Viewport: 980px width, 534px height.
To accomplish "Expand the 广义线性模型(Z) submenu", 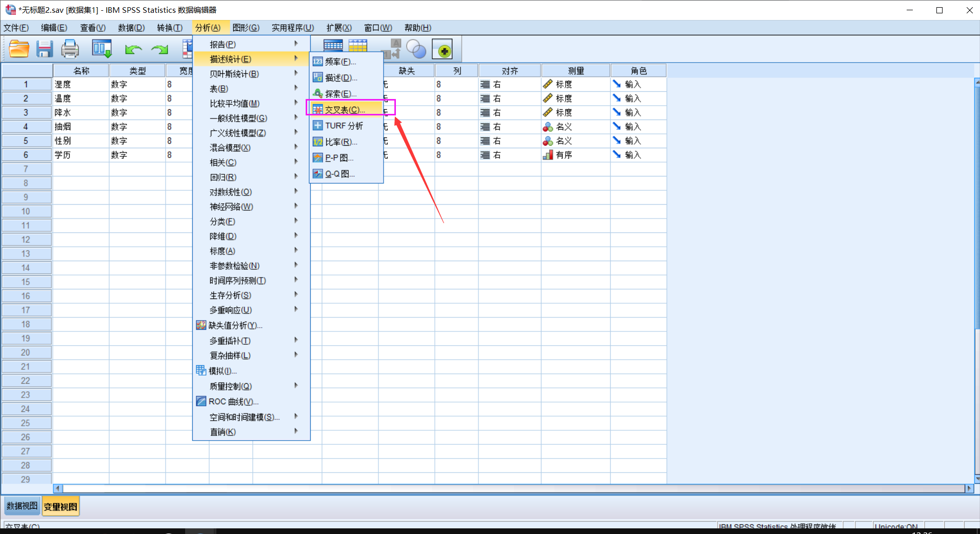I will [251, 133].
